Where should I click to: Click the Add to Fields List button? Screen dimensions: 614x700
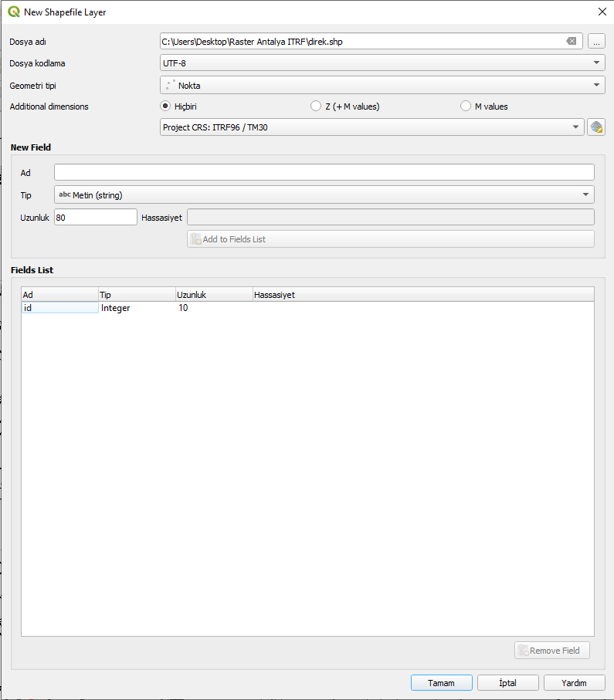(391, 239)
